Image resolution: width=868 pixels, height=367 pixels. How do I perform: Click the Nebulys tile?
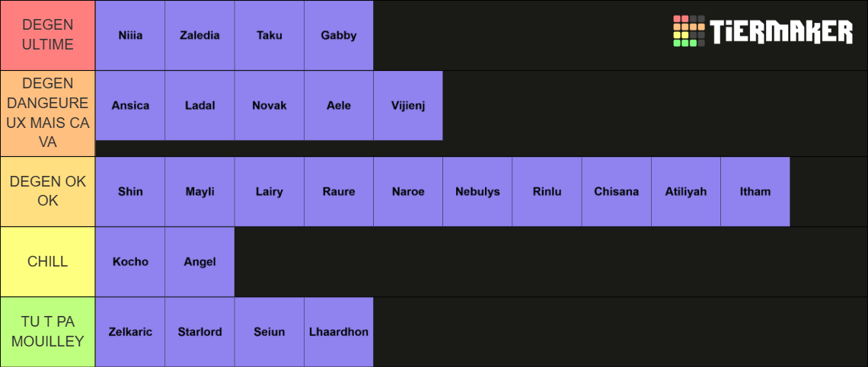click(477, 192)
